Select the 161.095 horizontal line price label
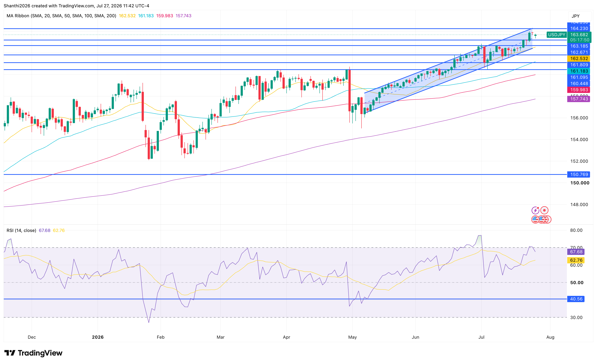This screenshot has width=597, height=364. 579,78
